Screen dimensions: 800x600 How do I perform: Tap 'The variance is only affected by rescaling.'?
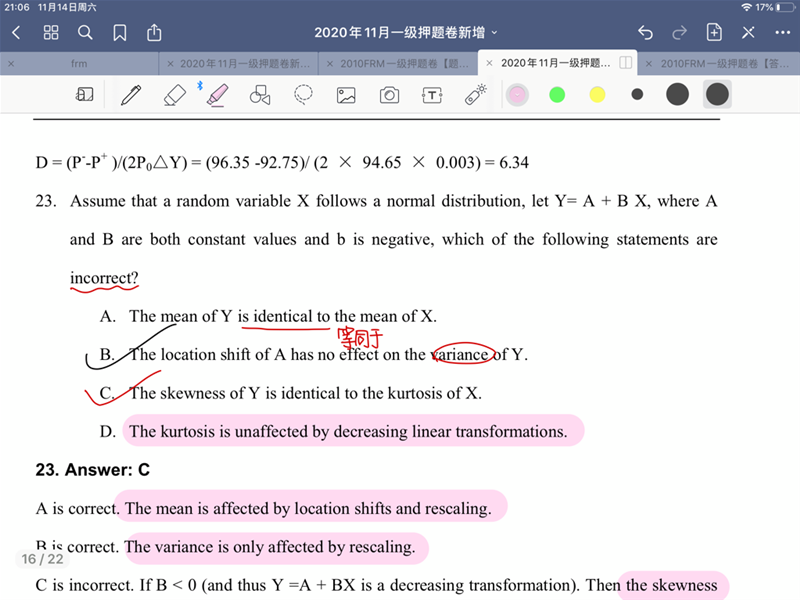(x=270, y=547)
